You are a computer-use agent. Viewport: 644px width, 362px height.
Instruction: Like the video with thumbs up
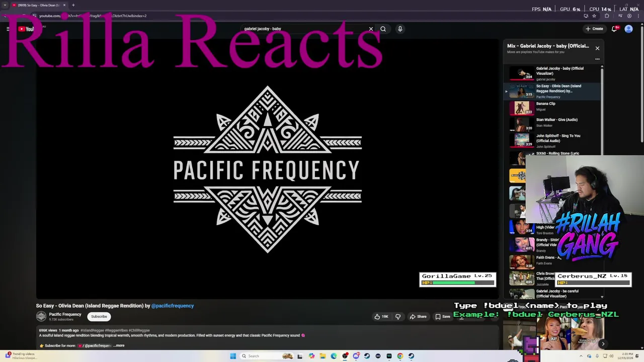coord(381,316)
